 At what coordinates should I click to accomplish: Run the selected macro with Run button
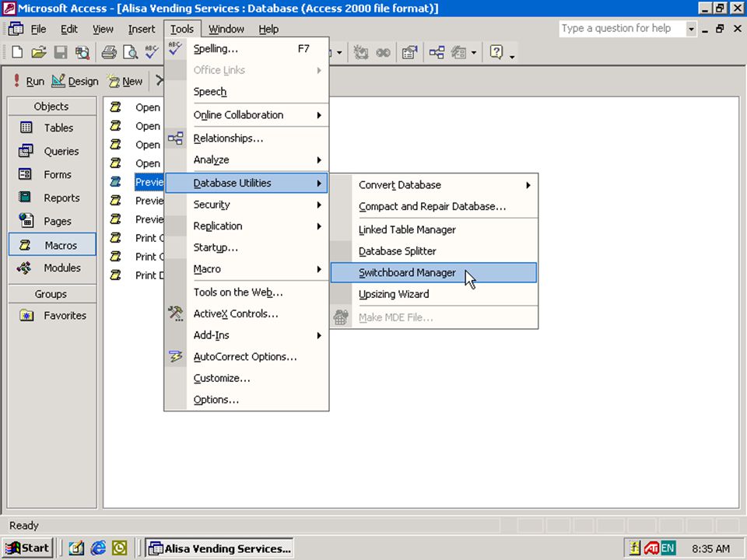(29, 82)
